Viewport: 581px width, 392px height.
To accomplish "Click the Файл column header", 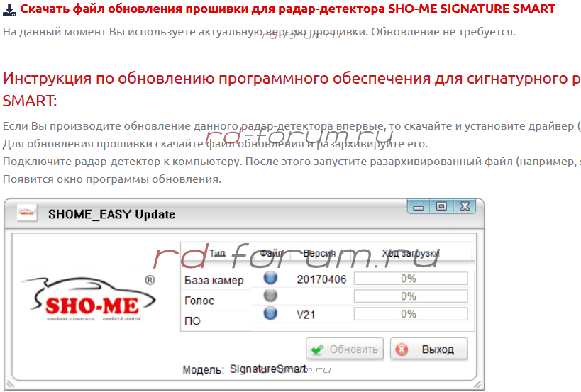I will click(271, 253).
